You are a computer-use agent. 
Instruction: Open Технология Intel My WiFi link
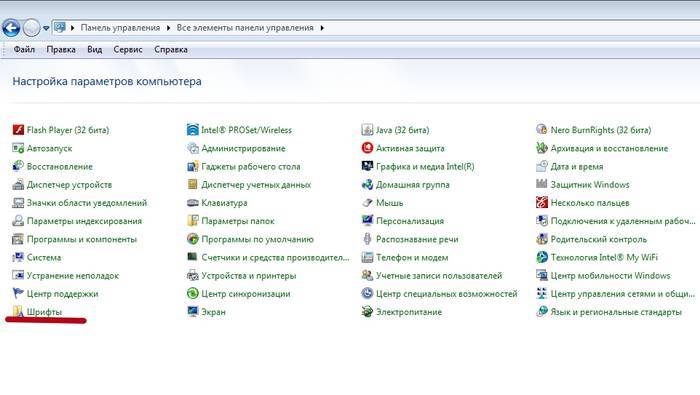(x=604, y=258)
